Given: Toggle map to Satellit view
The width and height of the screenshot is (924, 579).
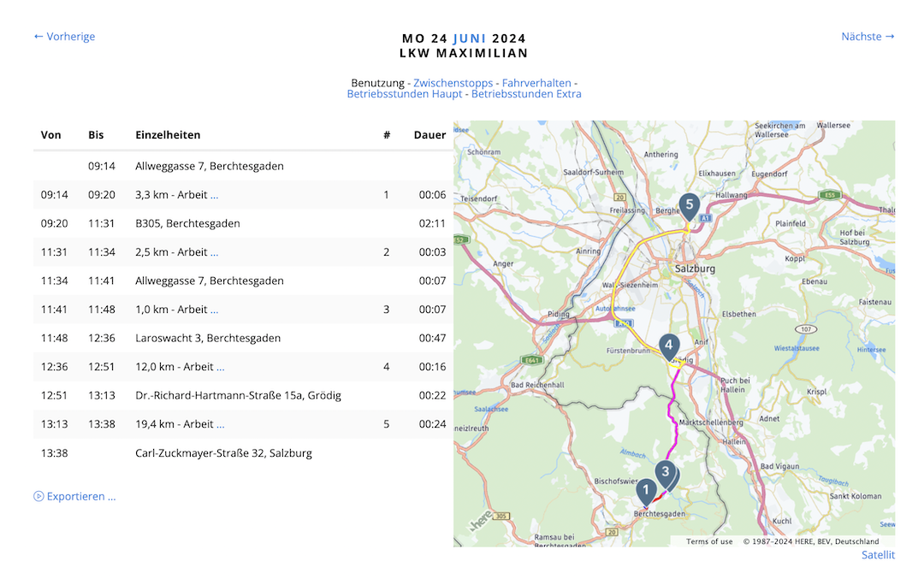Looking at the screenshot, I should click(x=878, y=555).
